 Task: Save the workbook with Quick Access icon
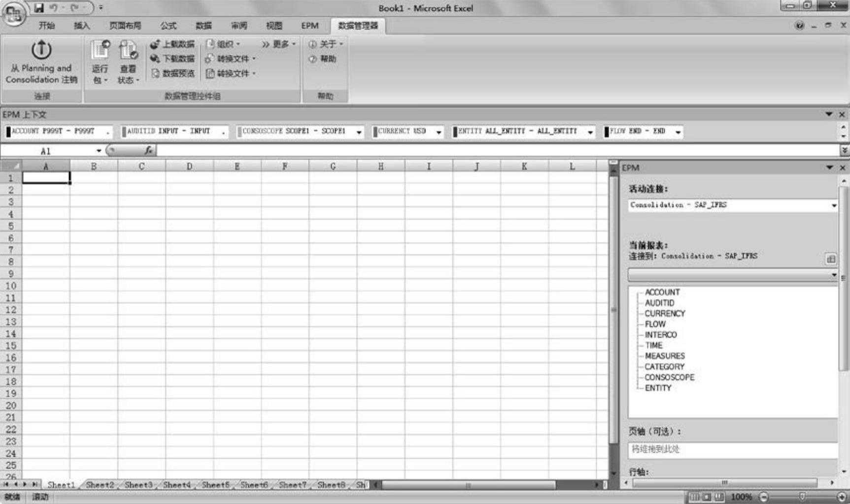tap(39, 8)
